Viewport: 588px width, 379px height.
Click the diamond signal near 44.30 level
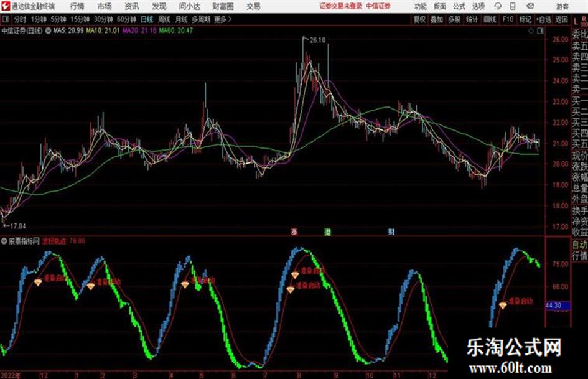(503, 306)
